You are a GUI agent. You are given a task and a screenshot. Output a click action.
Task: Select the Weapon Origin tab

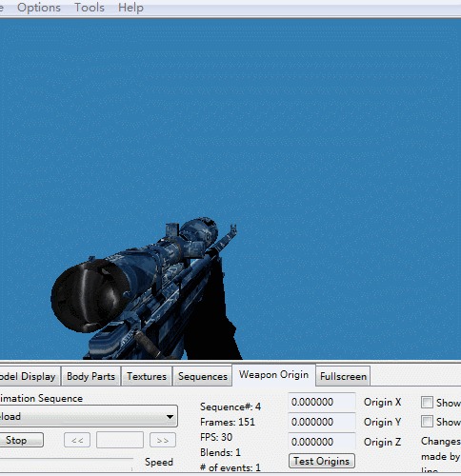point(273,374)
